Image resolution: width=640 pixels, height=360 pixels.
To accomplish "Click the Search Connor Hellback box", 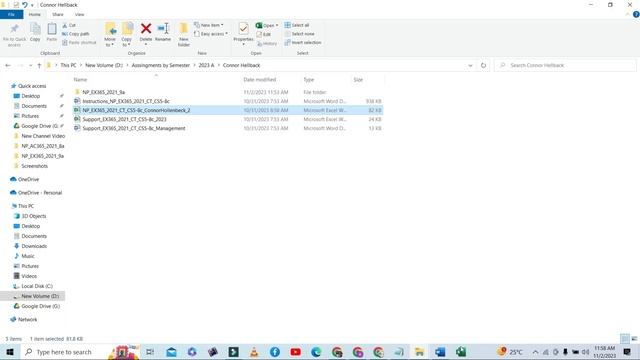I will [566, 65].
